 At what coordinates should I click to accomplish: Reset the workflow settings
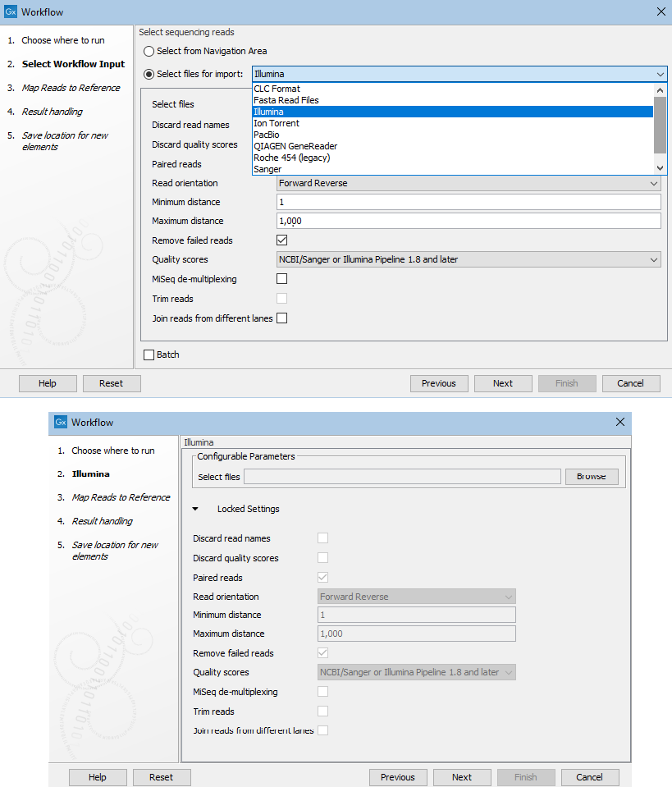111,383
